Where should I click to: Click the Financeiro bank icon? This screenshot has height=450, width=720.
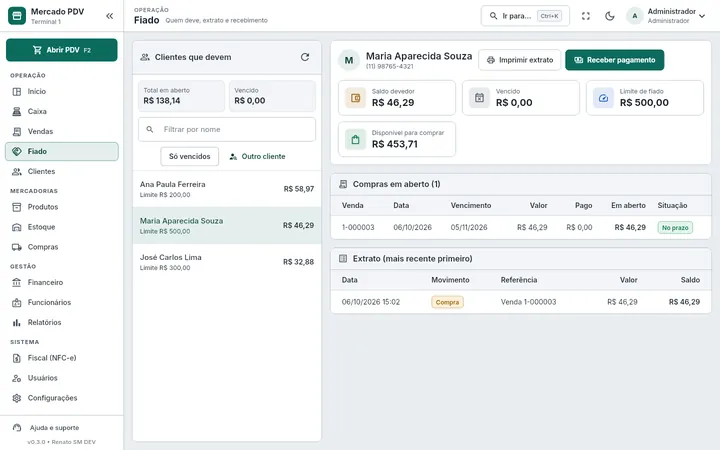click(x=17, y=282)
